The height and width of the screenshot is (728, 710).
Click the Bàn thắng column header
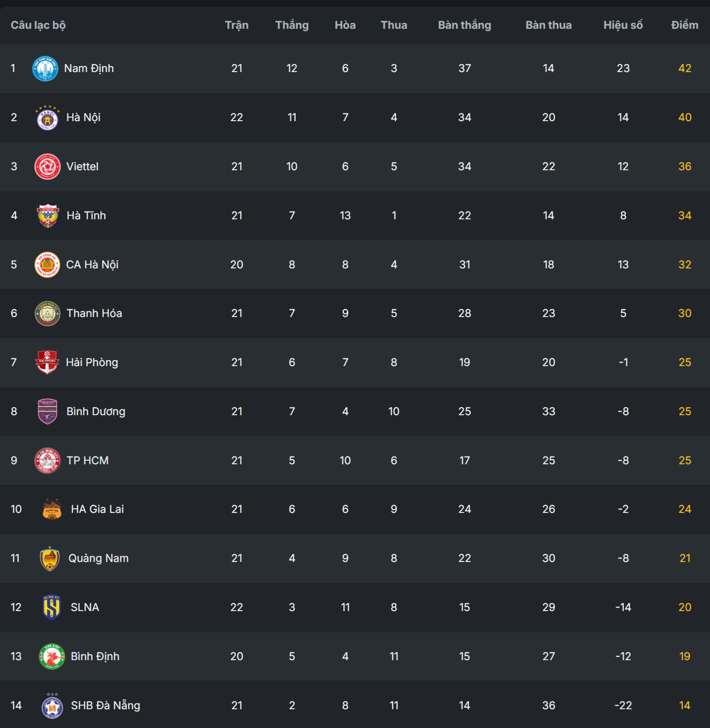click(464, 25)
